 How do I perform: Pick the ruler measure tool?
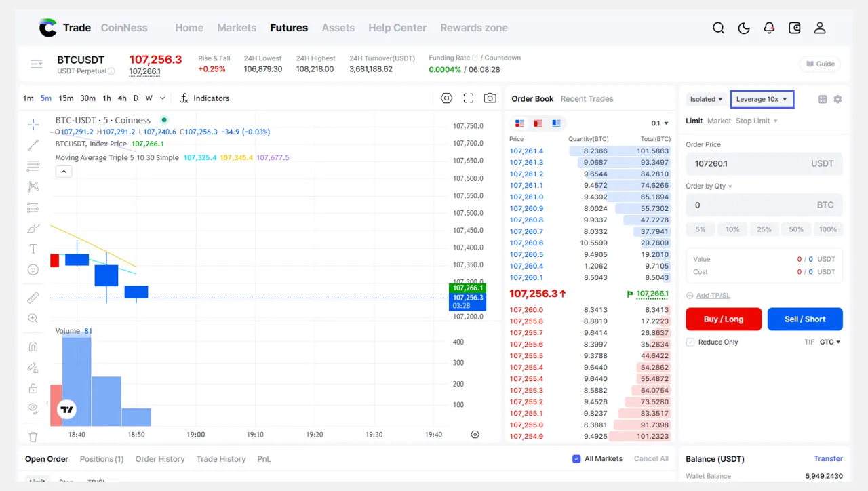33,298
